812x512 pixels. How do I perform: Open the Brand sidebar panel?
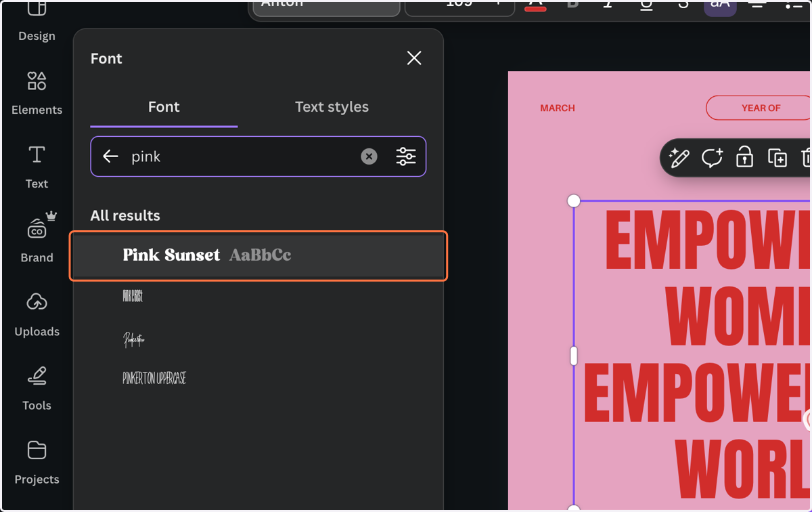click(37, 238)
